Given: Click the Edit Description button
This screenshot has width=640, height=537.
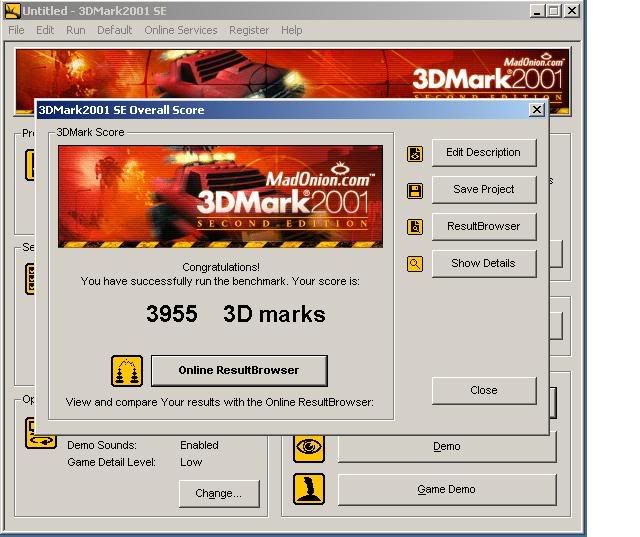Looking at the screenshot, I should tap(484, 153).
